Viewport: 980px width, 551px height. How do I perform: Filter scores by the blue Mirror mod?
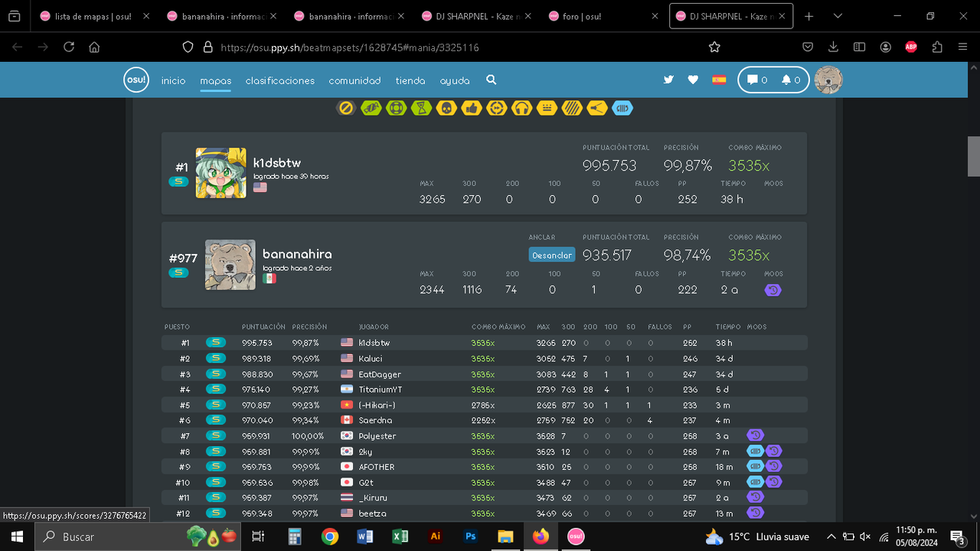622,109
